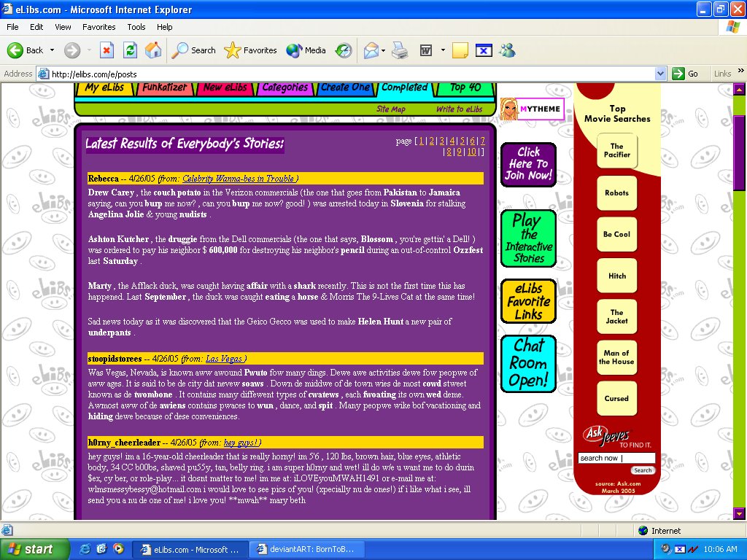747x560 pixels.
Task: Go back with the Back arrow button
Action: click(25, 50)
